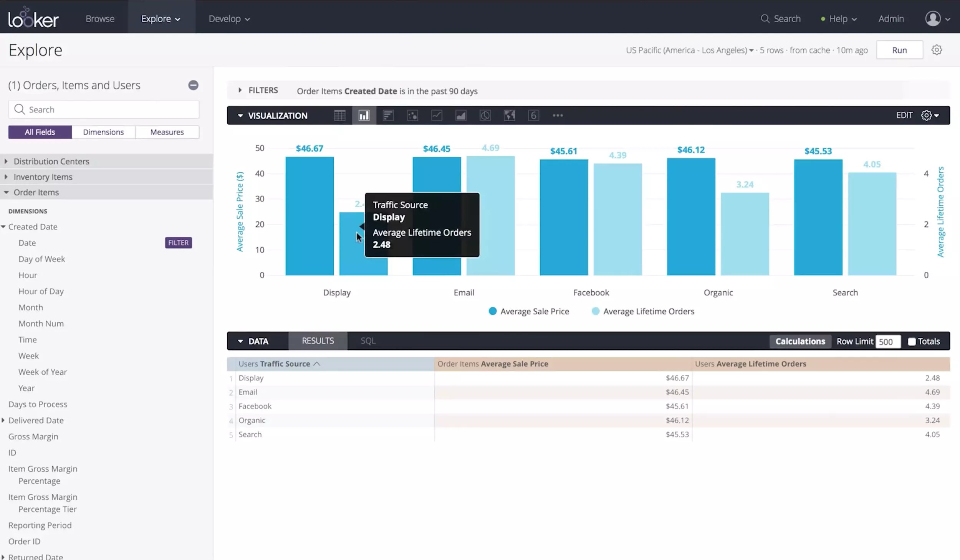Enable the Totals checkbox

(x=912, y=341)
